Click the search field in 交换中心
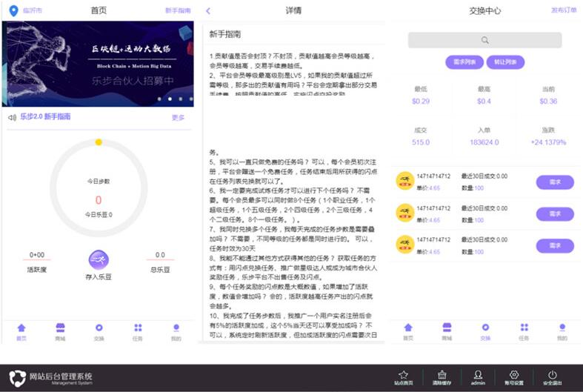583x392 pixels. pos(485,40)
